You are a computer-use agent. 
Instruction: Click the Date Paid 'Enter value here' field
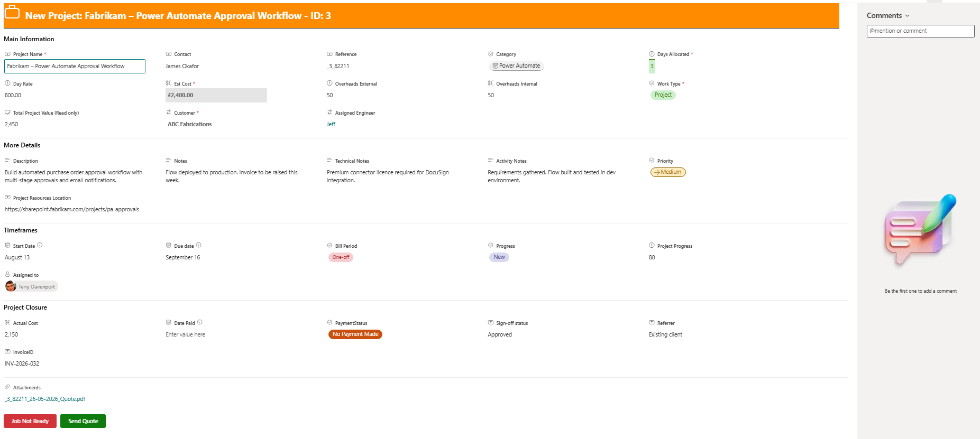186,334
